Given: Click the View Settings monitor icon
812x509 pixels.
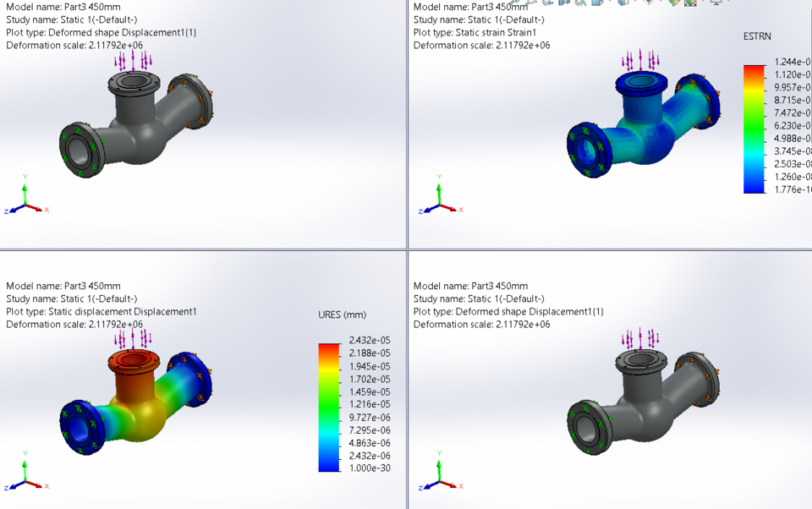Looking at the screenshot, I should pyautogui.click(x=716, y=4).
